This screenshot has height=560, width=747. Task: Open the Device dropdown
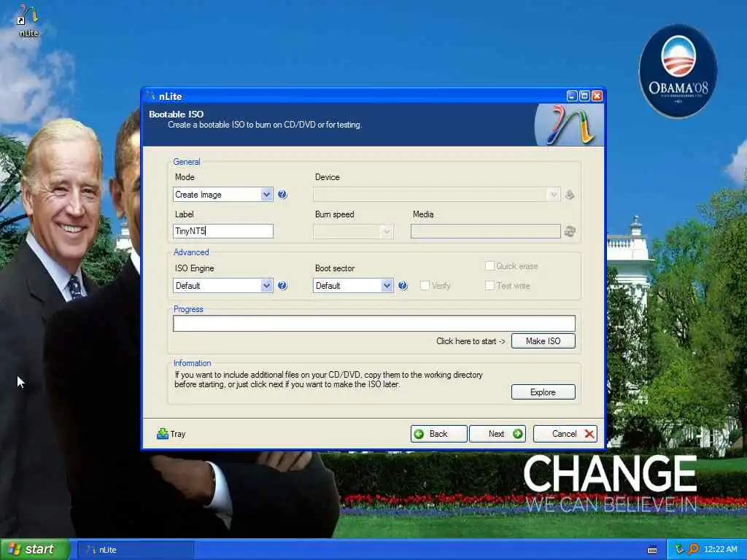(436, 194)
